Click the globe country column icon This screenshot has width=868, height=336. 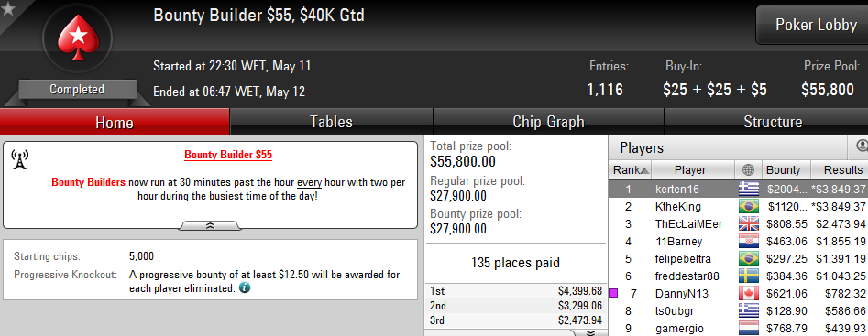click(749, 170)
